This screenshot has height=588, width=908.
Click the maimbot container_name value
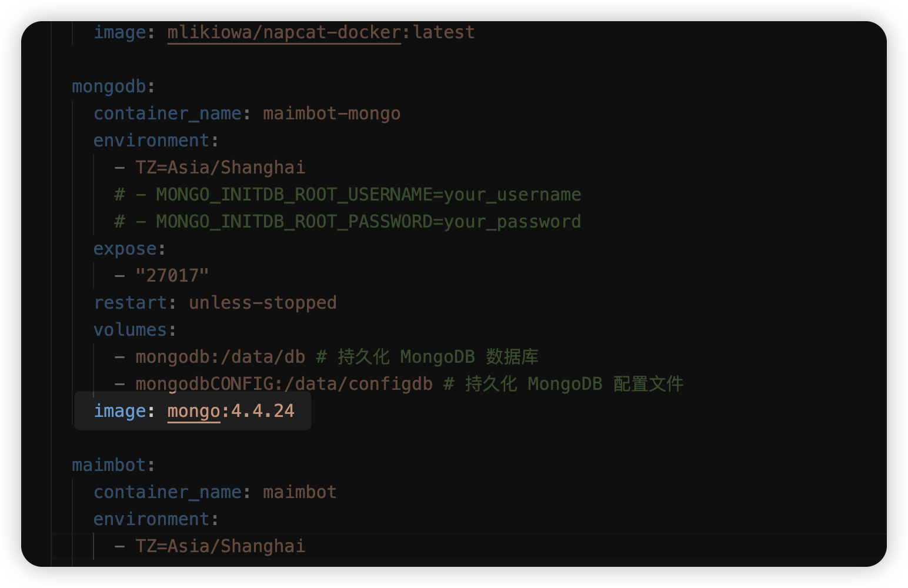300,492
